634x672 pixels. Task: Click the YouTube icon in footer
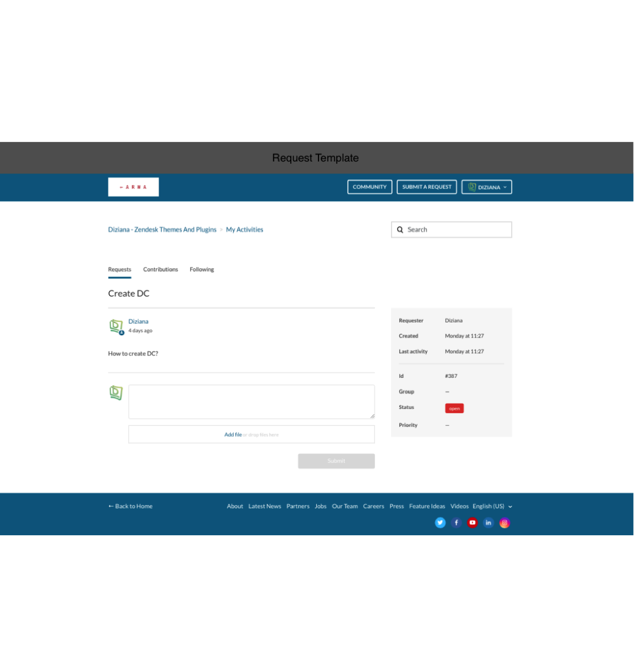click(x=472, y=523)
